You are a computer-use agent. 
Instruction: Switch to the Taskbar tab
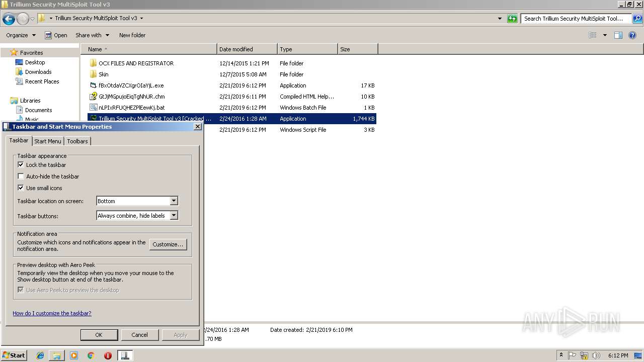pos(19,140)
